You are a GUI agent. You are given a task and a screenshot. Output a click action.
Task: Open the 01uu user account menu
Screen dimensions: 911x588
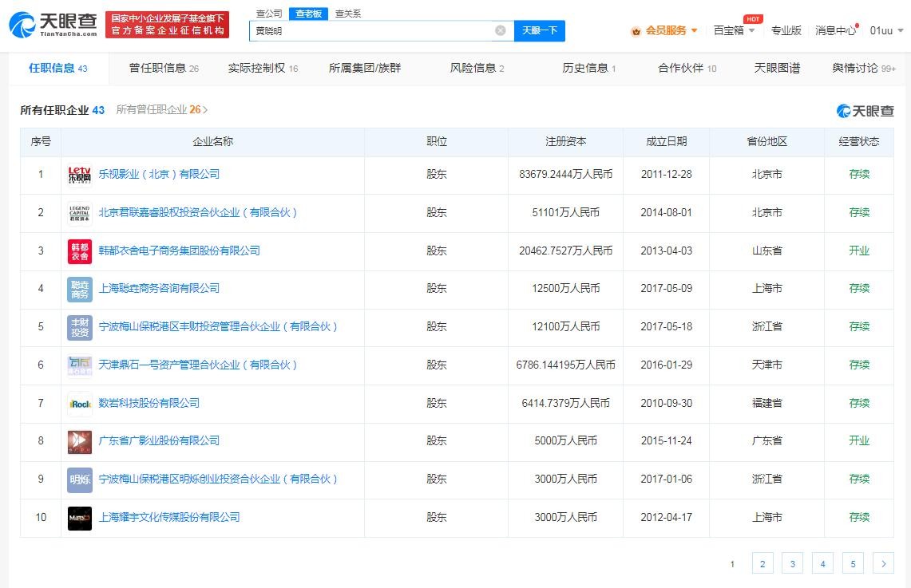(x=886, y=30)
